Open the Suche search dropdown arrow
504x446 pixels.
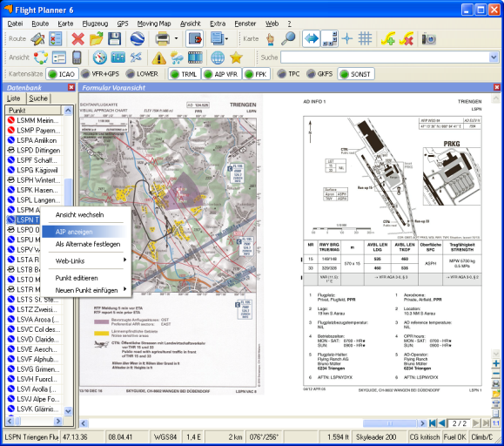[x=494, y=57]
